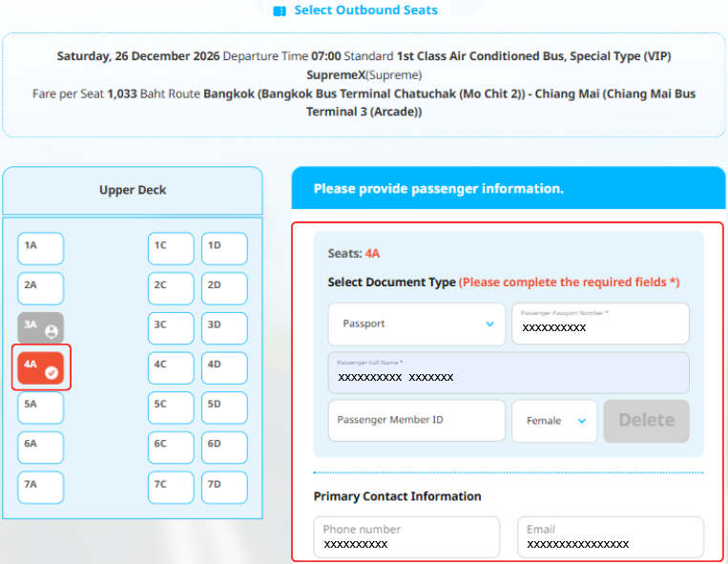This screenshot has width=728, height=564.
Task: Select seat 6A
Action: coord(40,448)
